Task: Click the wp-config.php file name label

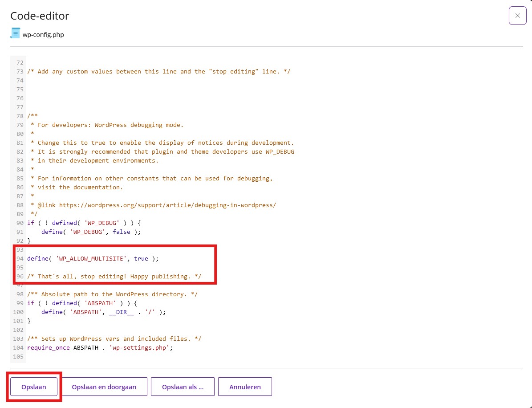Action: pos(43,34)
